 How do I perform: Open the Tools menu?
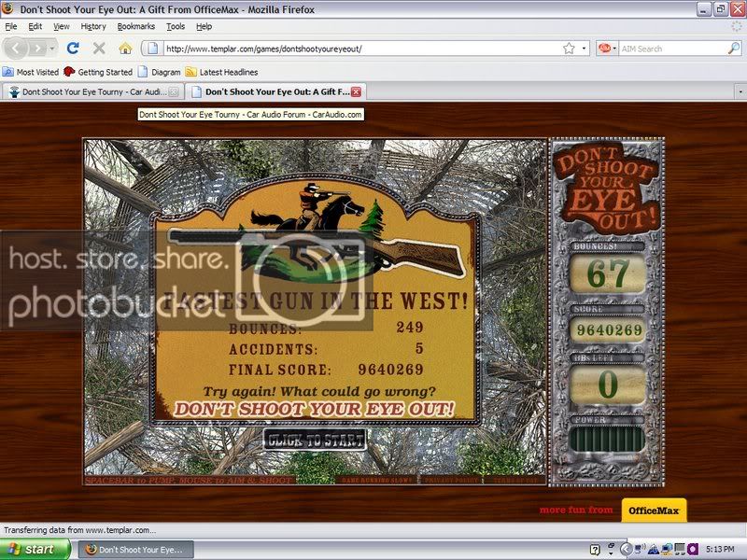click(176, 27)
